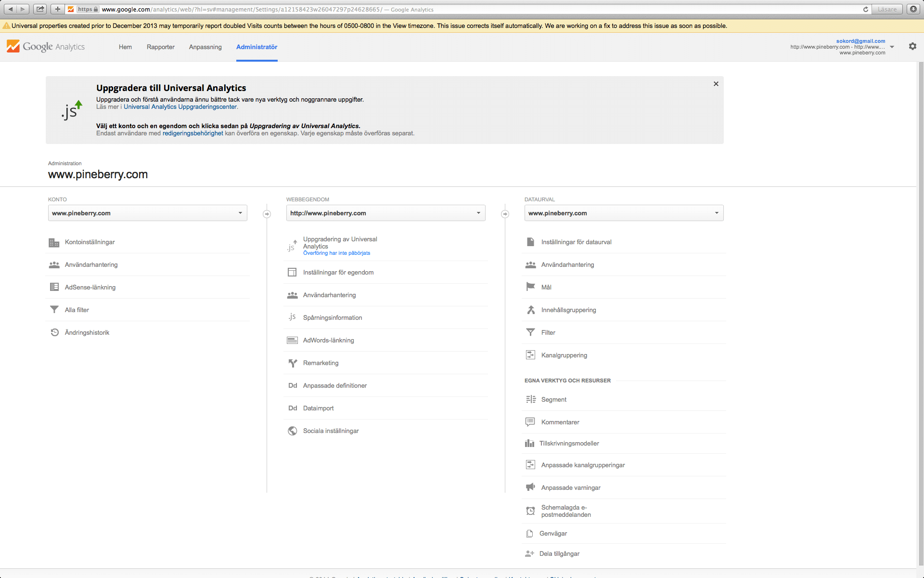Click the funnel icon in the Datarurval Filter row

coord(530,332)
